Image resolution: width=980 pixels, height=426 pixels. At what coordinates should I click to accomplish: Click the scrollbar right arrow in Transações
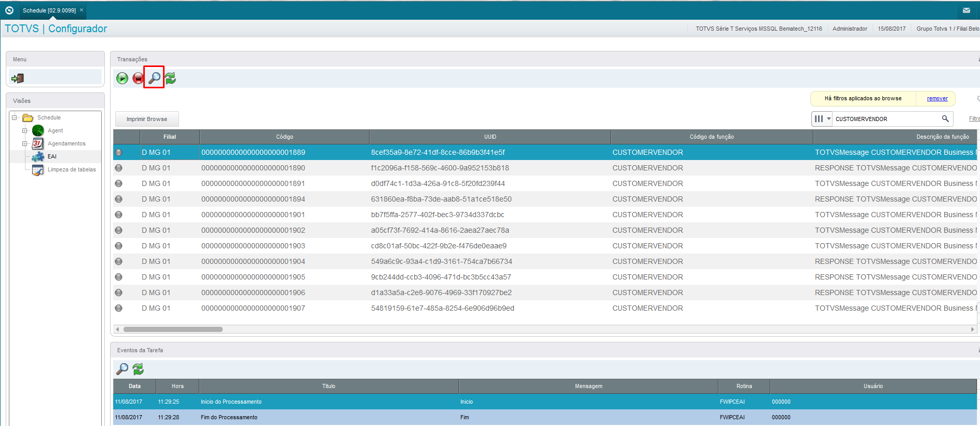[973, 329]
